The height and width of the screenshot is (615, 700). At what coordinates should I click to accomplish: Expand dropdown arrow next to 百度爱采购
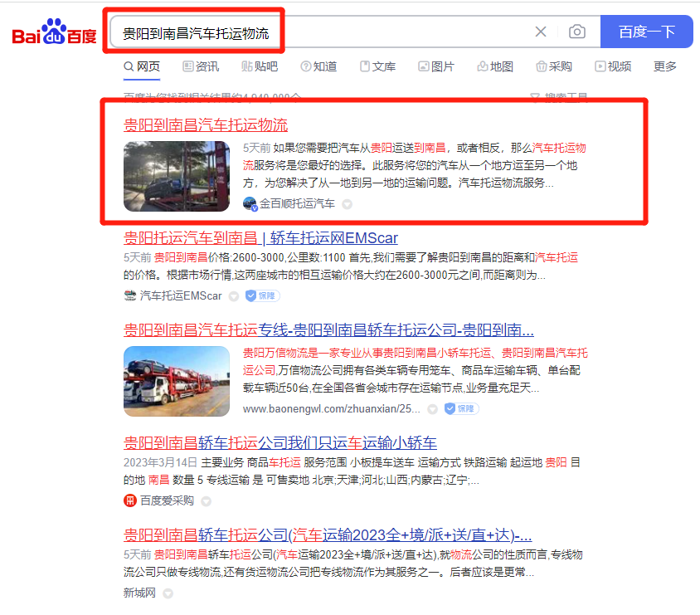pyautogui.click(x=207, y=501)
